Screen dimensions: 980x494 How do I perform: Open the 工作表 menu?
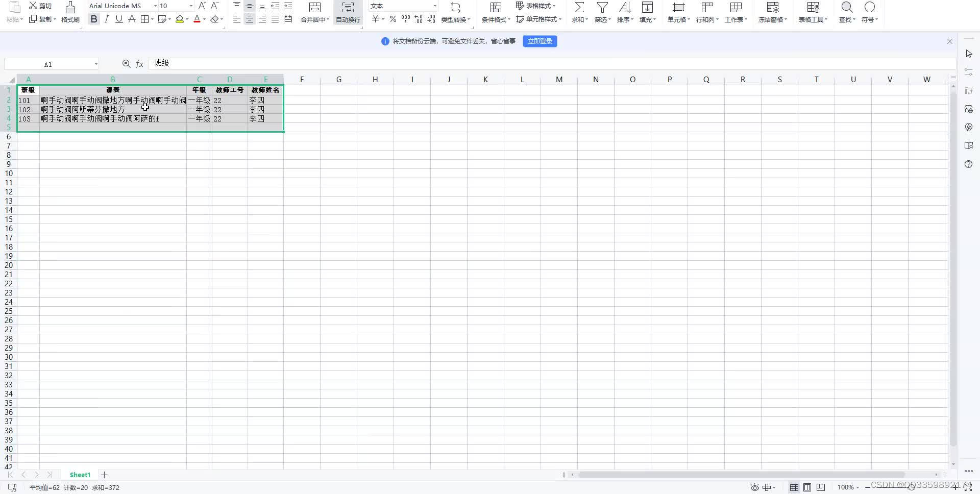click(x=736, y=12)
